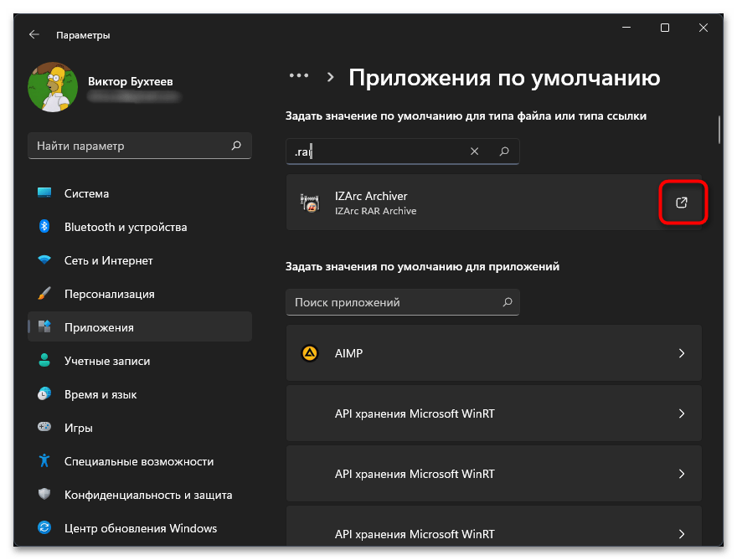Open the default app chooser link icon
The image size is (737, 560).
pos(682,203)
